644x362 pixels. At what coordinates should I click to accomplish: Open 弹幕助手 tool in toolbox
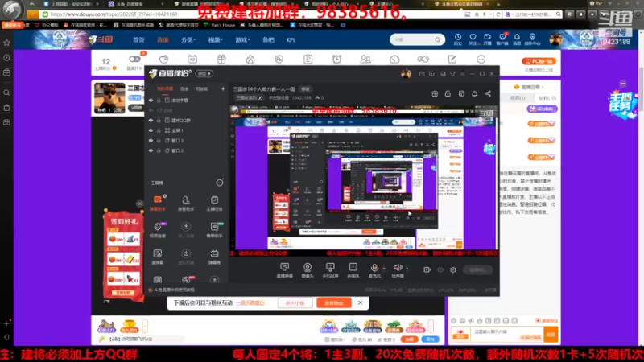click(x=158, y=203)
